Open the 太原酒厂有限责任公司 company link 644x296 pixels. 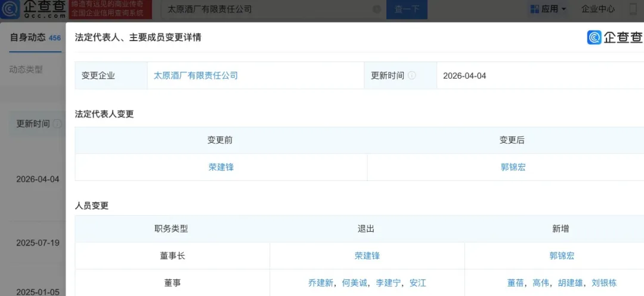pyautogui.click(x=196, y=76)
